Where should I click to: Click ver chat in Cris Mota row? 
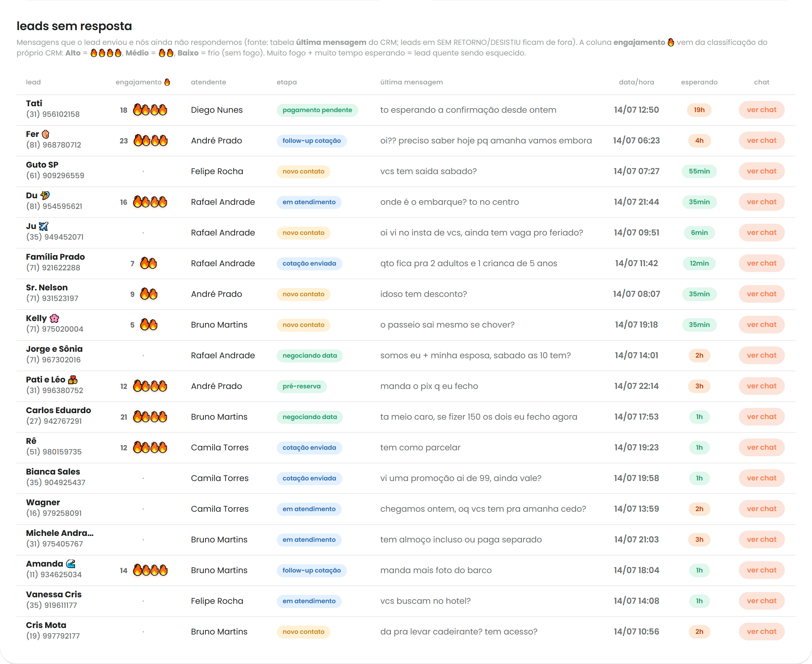point(761,632)
